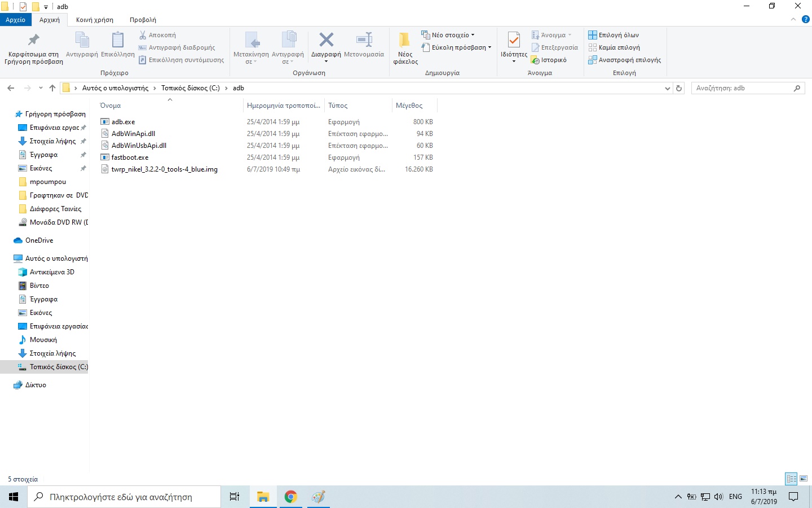The height and width of the screenshot is (508, 812).
Task: Open the help question mark icon
Action: [x=806, y=19]
